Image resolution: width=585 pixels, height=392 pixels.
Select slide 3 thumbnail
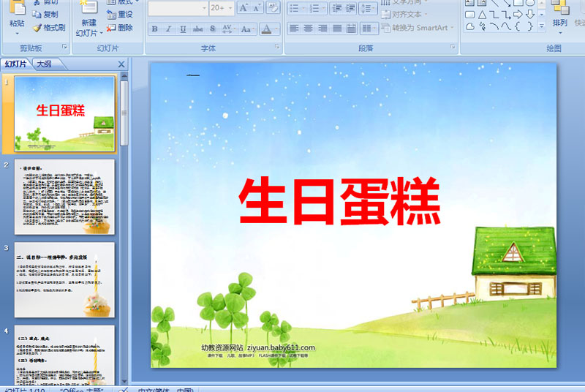(x=64, y=279)
